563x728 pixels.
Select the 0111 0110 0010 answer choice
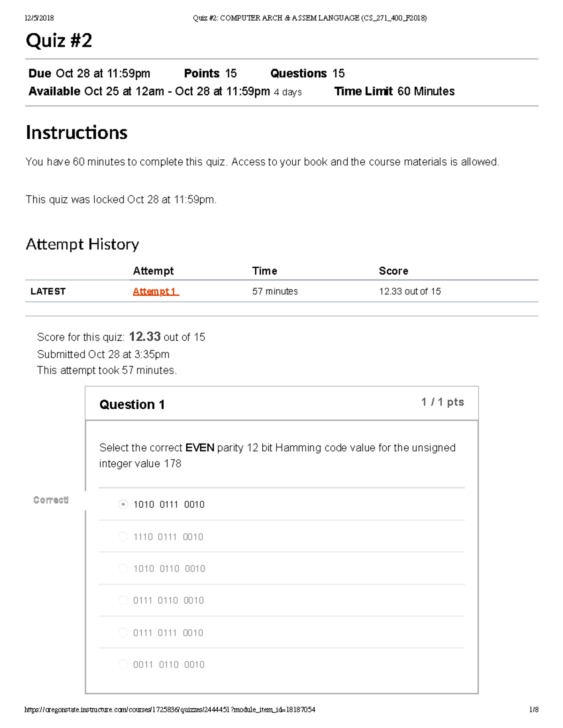pos(123,600)
